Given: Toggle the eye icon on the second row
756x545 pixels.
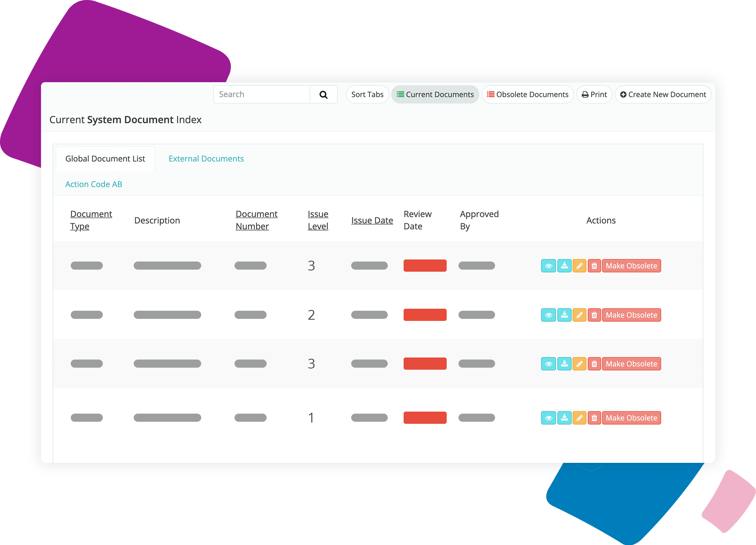Looking at the screenshot, I should point(548,314).
